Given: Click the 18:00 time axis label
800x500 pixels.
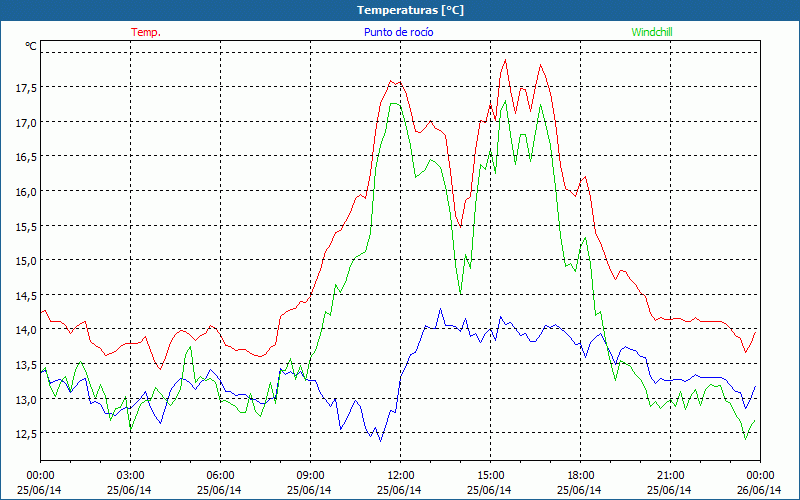Looking at the screenshot, I should click(x=580, y=476).
